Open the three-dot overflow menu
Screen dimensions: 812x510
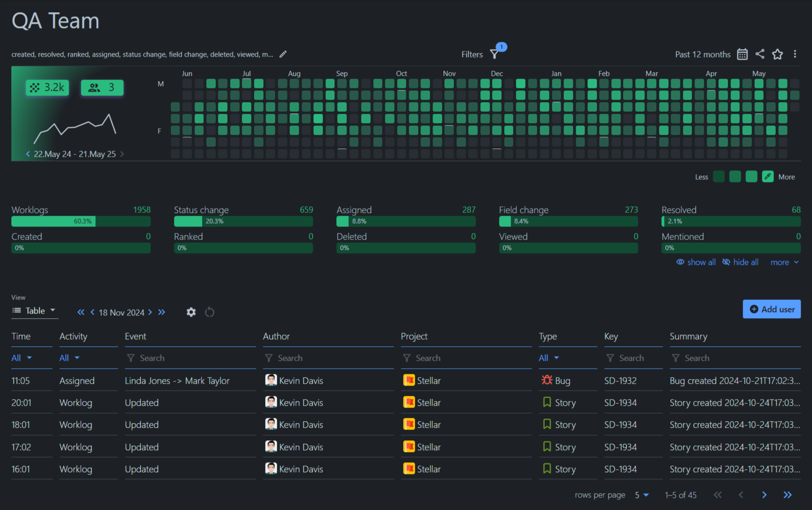pyautogui.click(x=795, y=54)
